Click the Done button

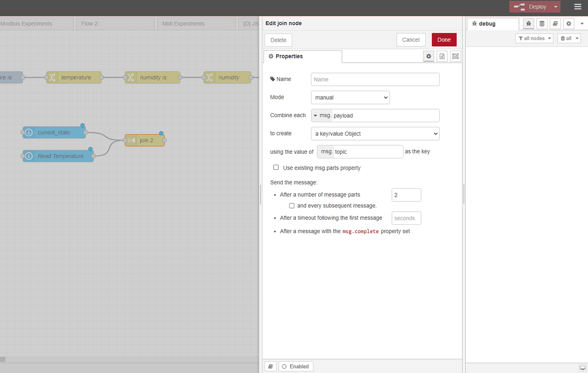pyautogui.click(x=444, y=40)
